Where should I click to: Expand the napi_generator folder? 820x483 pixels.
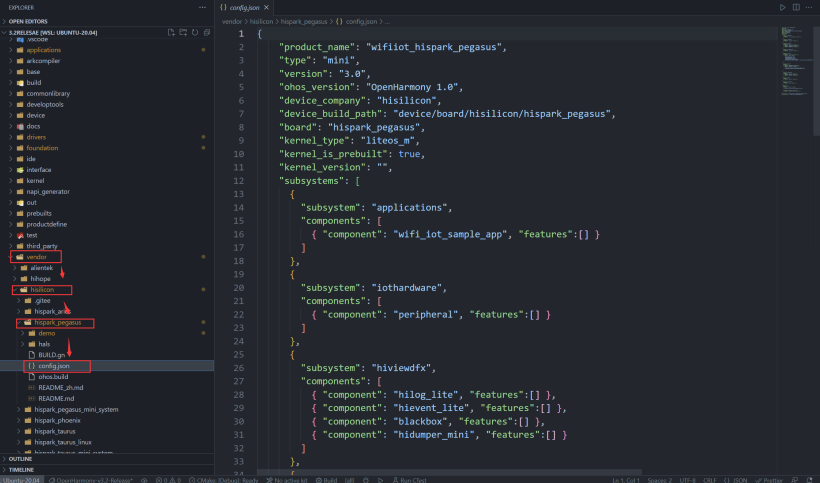click(48, 192)
